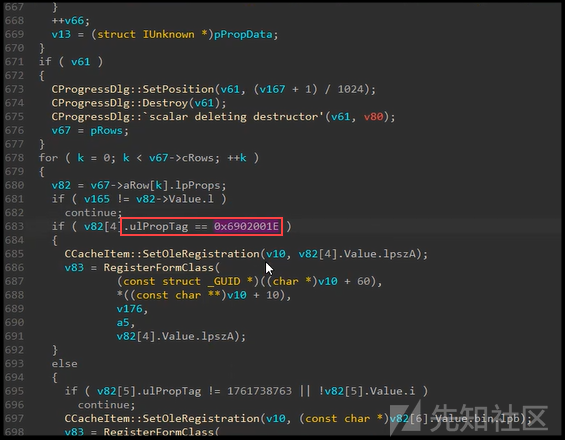Screen dimensions: 565x440
Task: Click the v165 variable in the if condition
Action: point(97,199)
